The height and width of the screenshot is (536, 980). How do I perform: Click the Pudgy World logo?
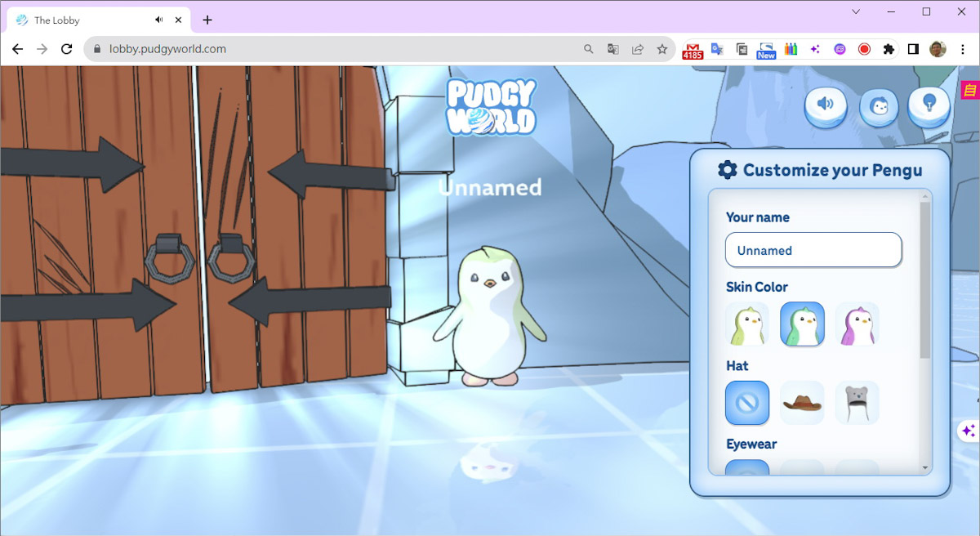click(x=490, y=107)
